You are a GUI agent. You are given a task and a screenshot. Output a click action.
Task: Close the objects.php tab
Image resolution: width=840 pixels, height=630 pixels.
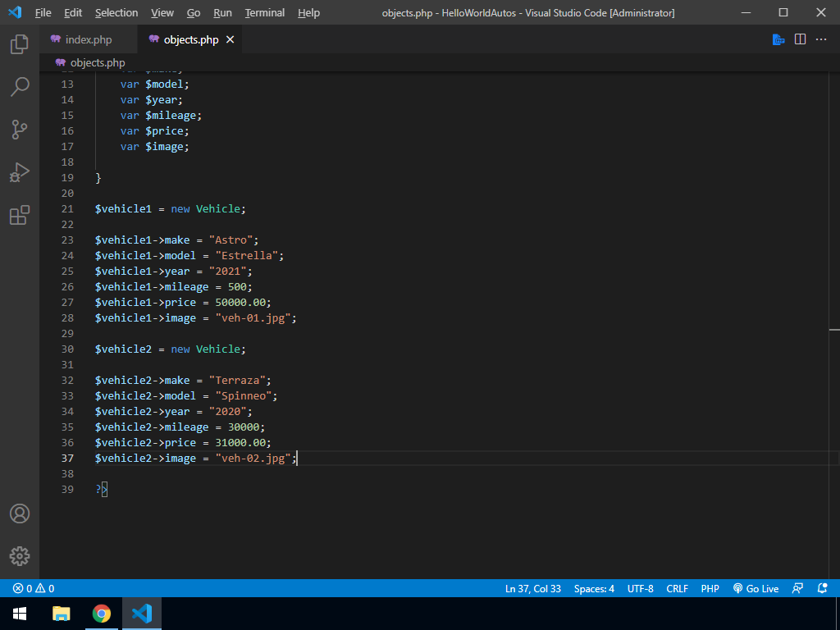tap(230, 39)
